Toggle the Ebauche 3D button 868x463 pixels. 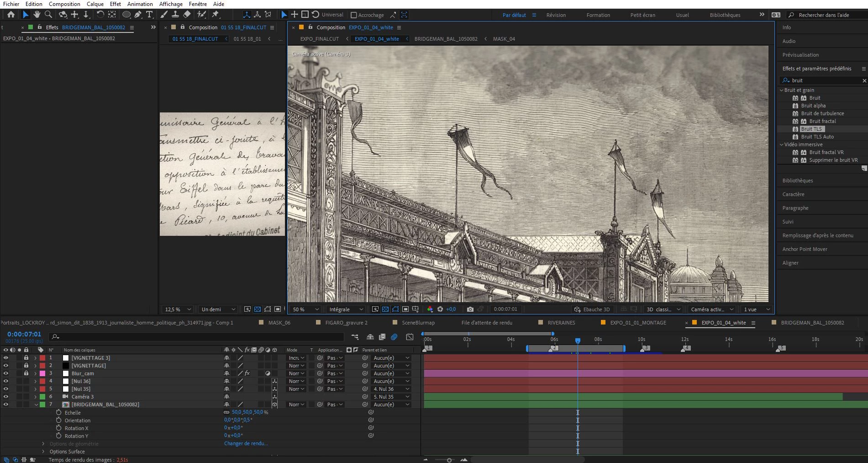[592, 309]
